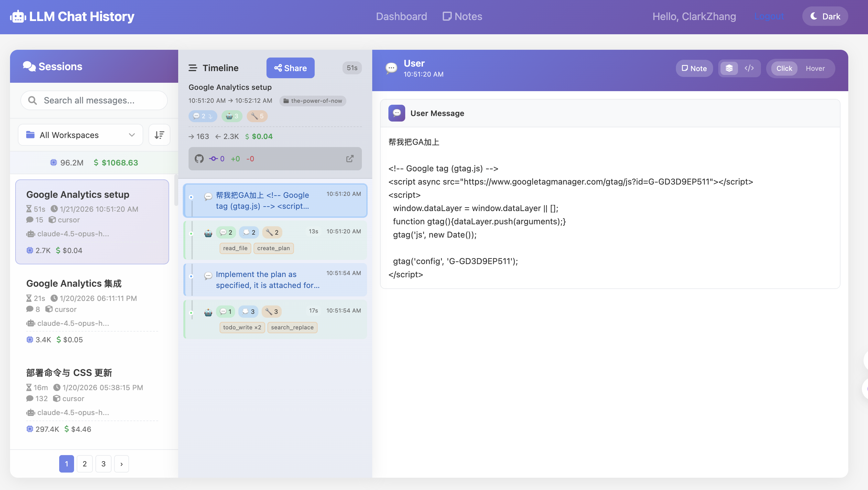This screenshot has width=868, height=490.
Task: Open external link icon in GitHub stats bar
Action: pyautogui.click(x=350, y=159)
